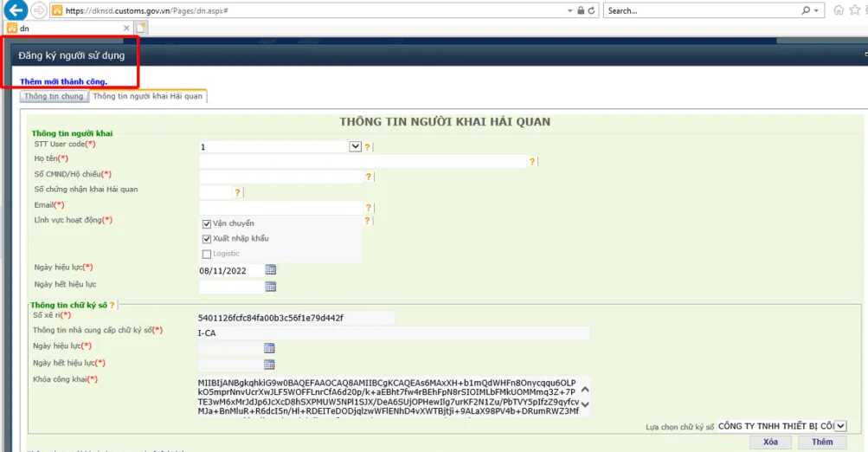Uncheck the Vận chuyển checkbox
Screen dimensions: 868x452
point(207,223)
